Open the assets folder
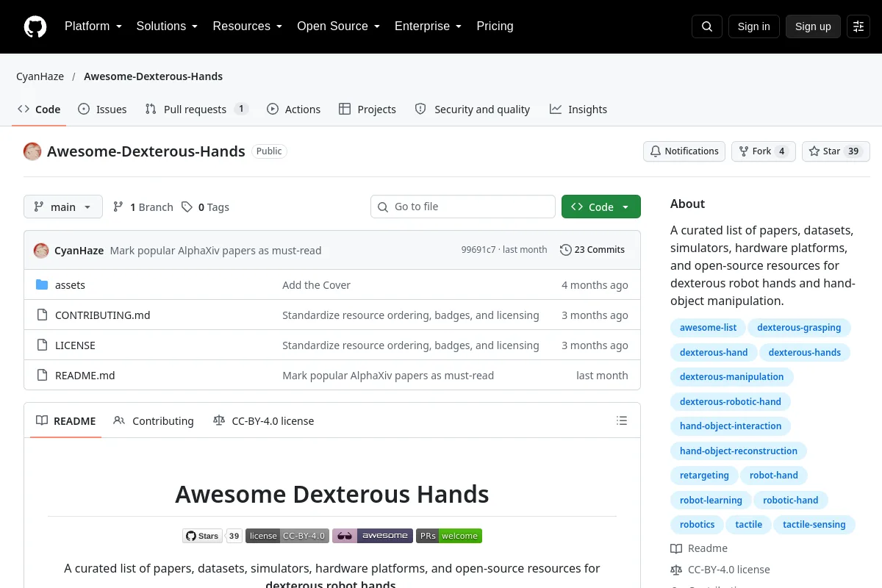Viewport: 882px width, 588px height. coord(70,285)
